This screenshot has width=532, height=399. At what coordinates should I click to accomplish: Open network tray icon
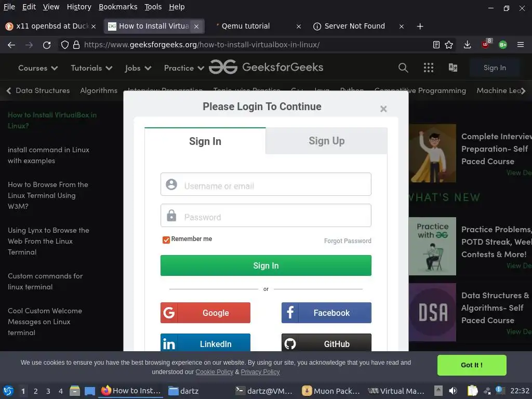tap(487, 391)
